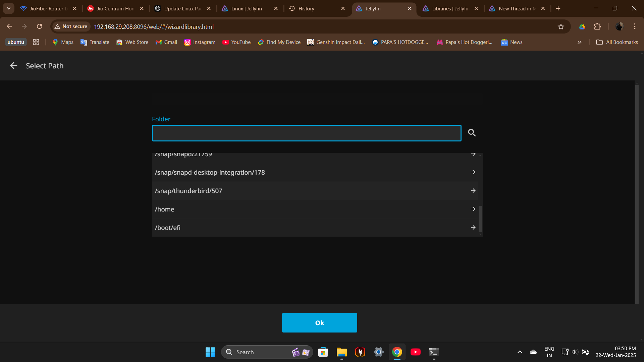Expand /boot/efi folder arrow
Screen dimensions: 644x362
coord(473,228)
